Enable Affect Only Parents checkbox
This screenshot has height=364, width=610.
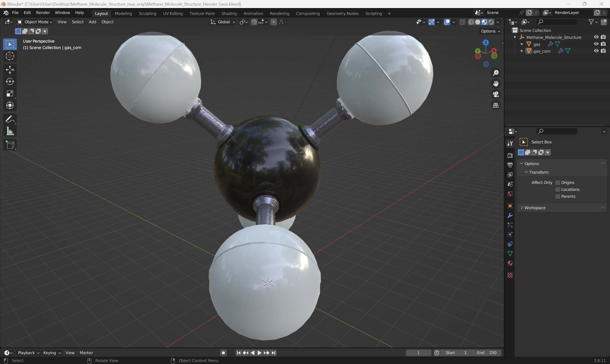point(558,196)
